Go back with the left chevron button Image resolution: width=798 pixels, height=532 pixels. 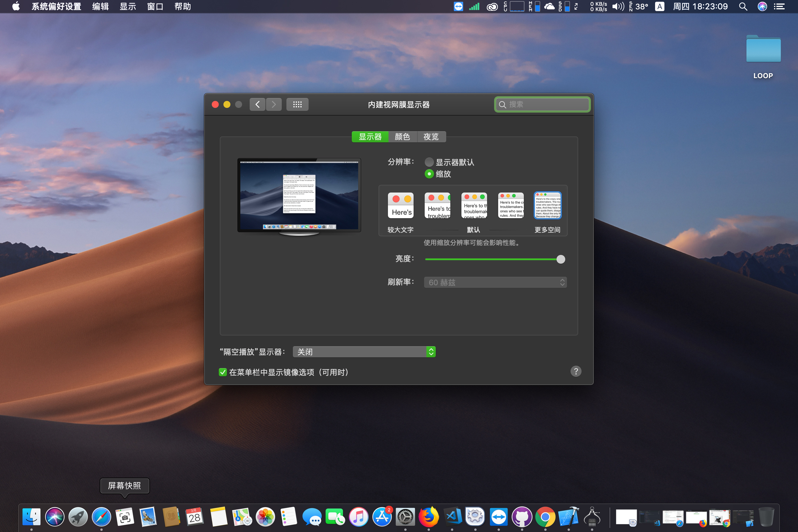point(258,104)
